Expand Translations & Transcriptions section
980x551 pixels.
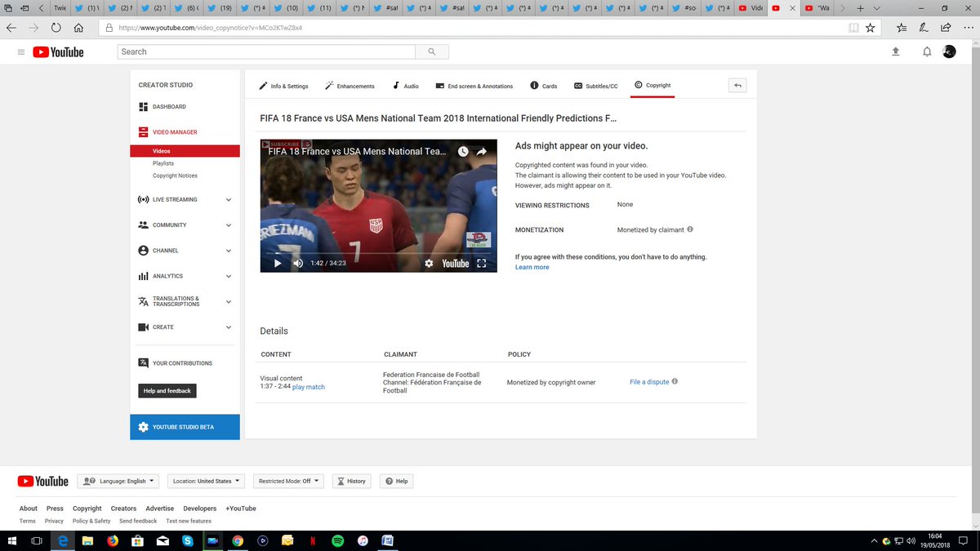229,301
